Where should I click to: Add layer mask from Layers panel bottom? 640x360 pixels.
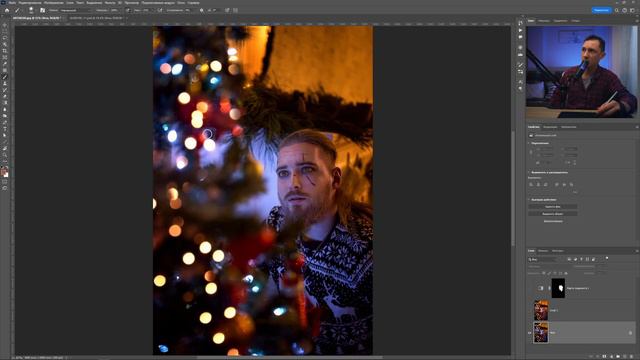point(604,356)
